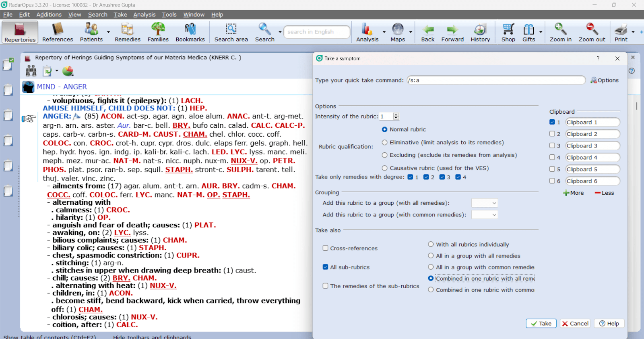Open the Analysis dropdown arrow
This screenshot has width=644, height=339.
coord(384,32)
